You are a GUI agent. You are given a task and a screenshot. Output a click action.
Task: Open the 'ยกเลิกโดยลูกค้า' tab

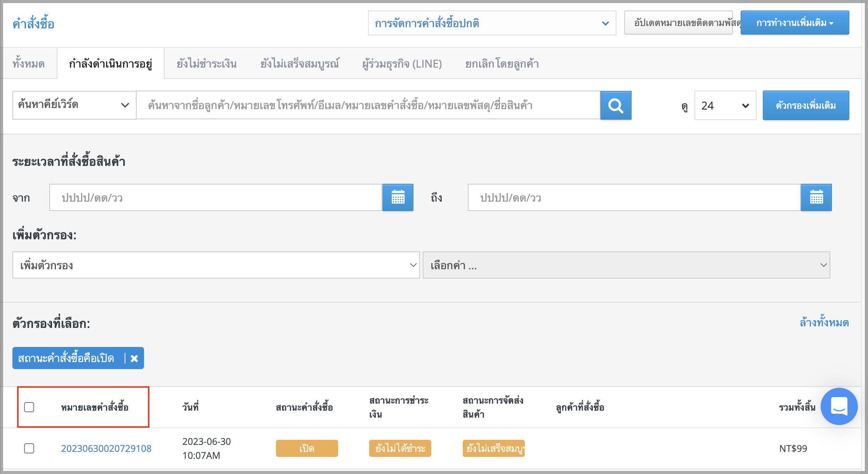point(502,63)
